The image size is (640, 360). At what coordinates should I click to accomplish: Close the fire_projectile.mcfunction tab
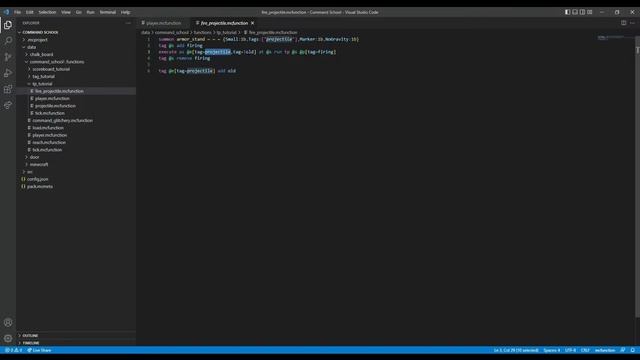253,23
